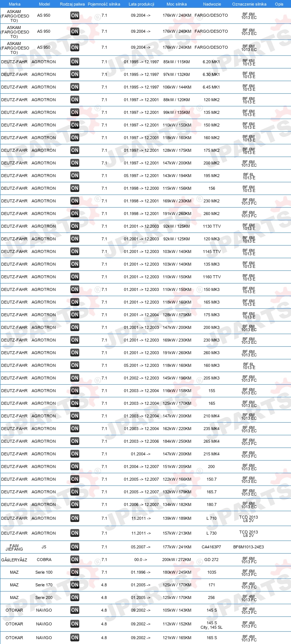Select the ON icon in the L 710 row

75,518
